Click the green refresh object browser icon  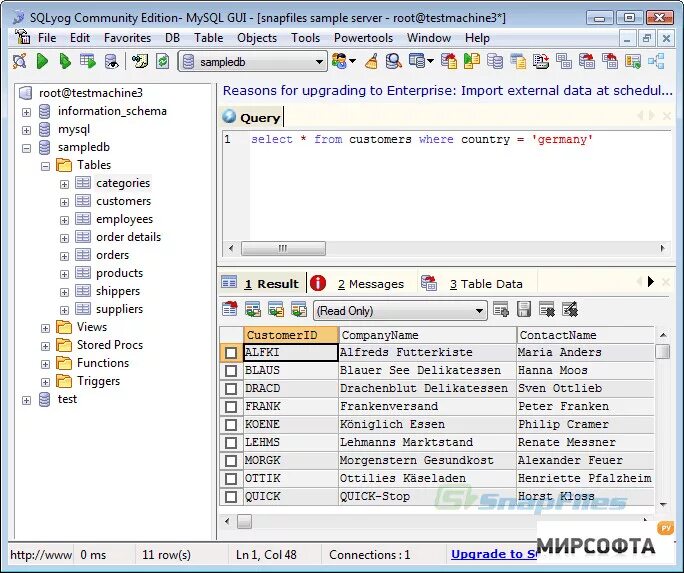pyautogui.click(x=163, y=61)
